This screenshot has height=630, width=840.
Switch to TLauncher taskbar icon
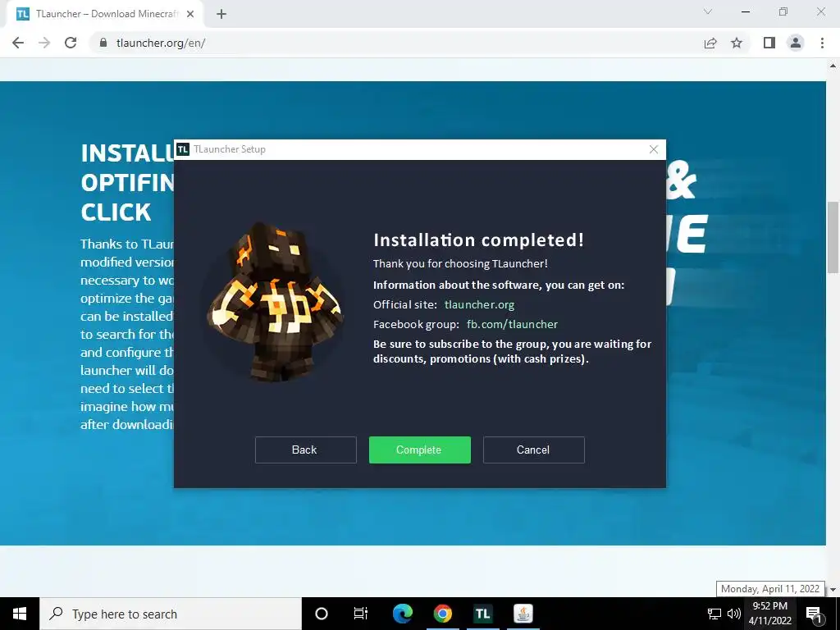click(x=482, y=614)
